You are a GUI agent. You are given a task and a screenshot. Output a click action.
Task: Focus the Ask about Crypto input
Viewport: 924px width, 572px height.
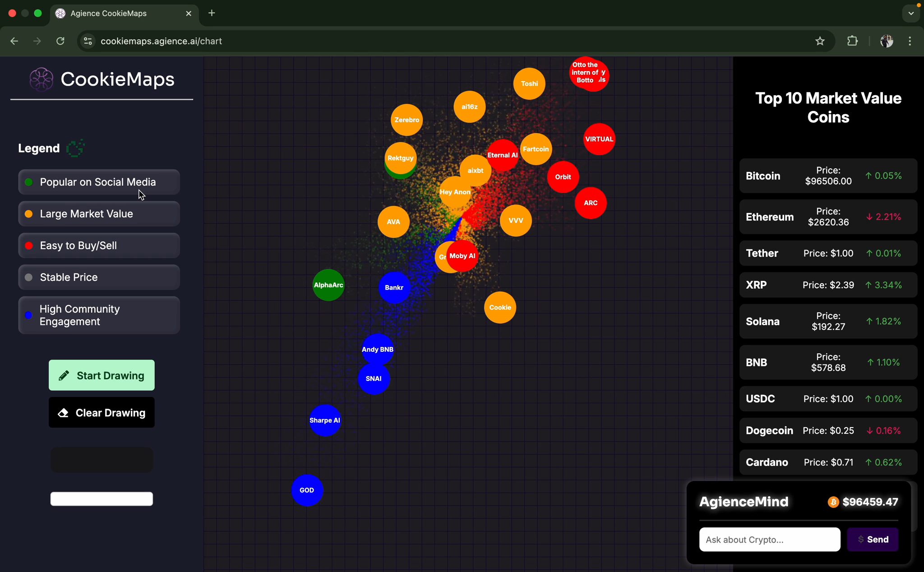click(770, 540)
